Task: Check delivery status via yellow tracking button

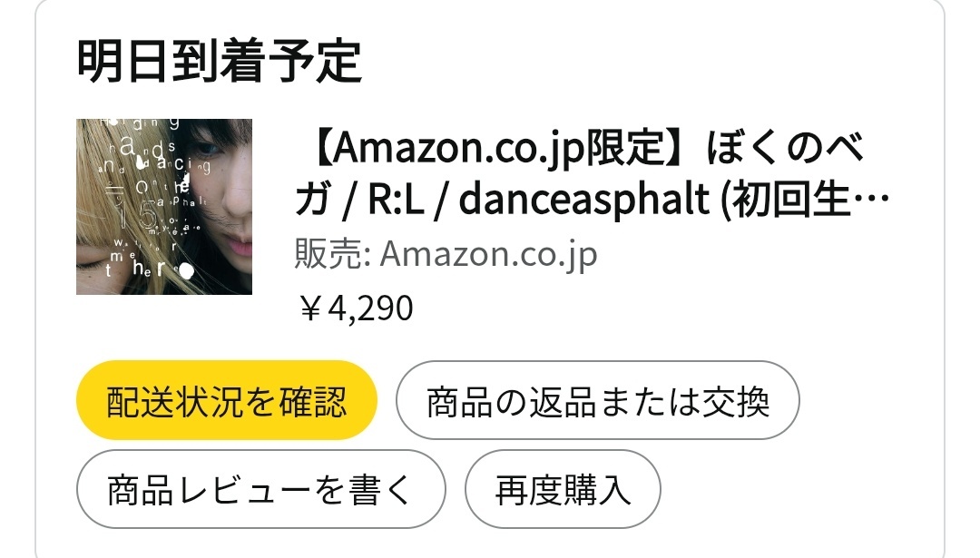Action: point(226,400)
